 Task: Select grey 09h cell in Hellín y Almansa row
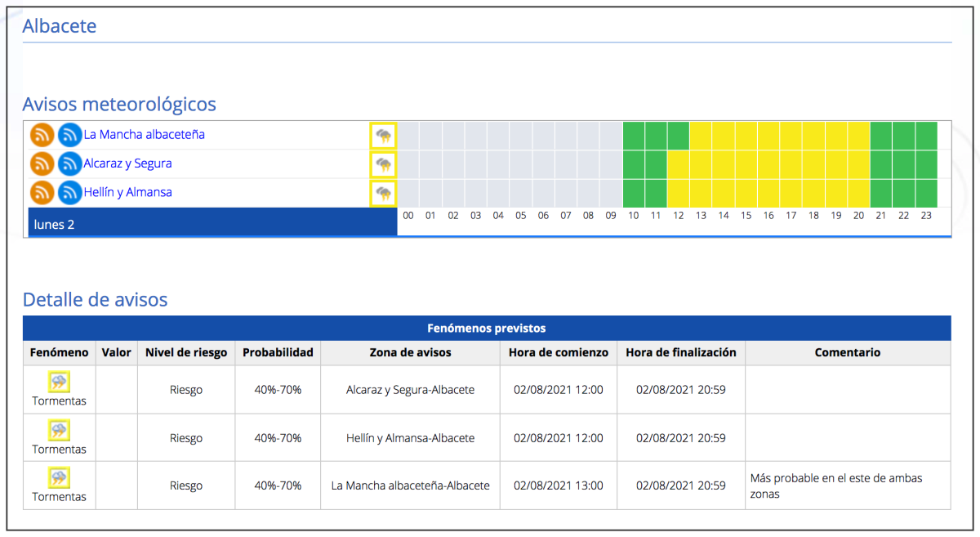pos(611,193)
